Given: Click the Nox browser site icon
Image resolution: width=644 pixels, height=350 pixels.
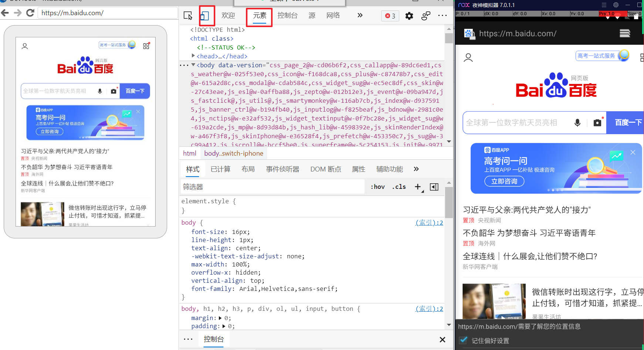Looking at the screenshot, I should point(470,34).
